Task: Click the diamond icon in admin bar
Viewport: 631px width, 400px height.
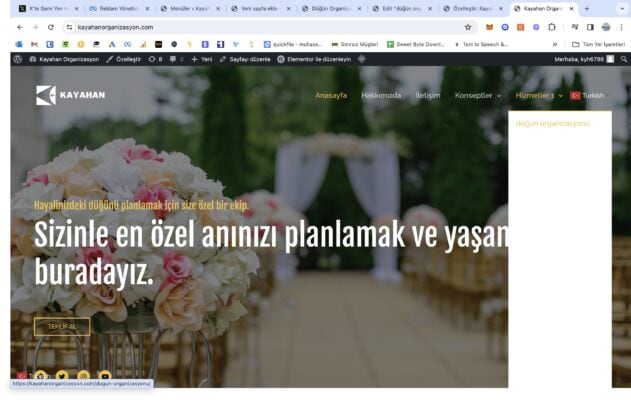Action: (x=362, y=59)
